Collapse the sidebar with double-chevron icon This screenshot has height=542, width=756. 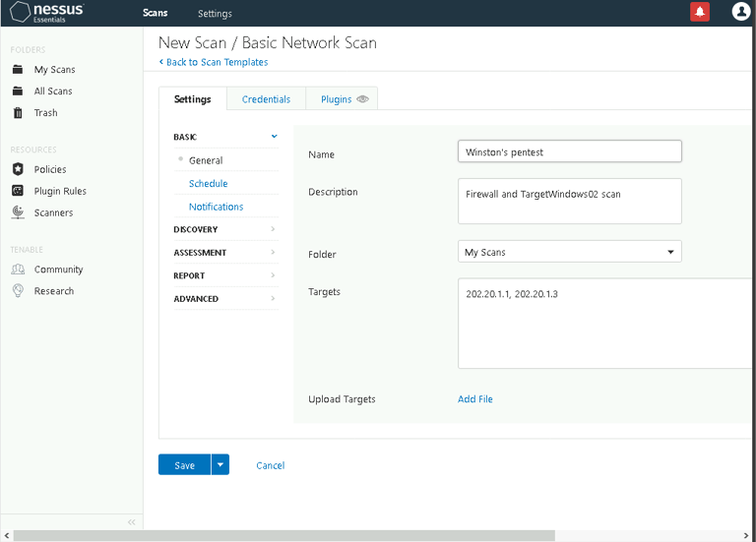132,522
